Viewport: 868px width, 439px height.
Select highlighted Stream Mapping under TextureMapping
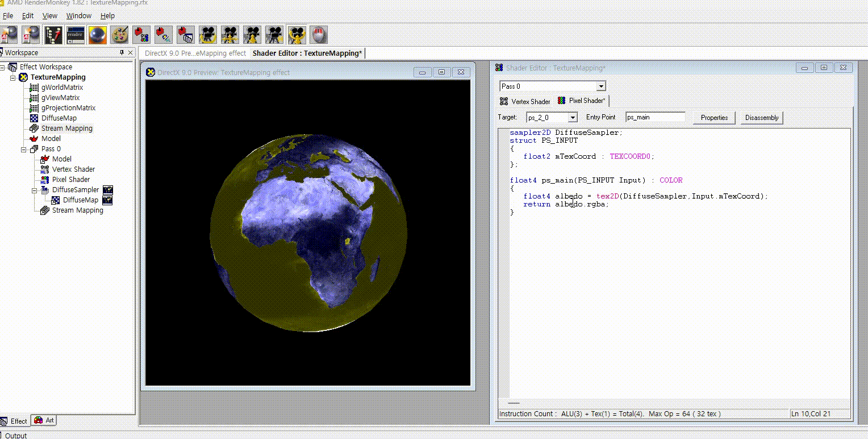[66, 129]
